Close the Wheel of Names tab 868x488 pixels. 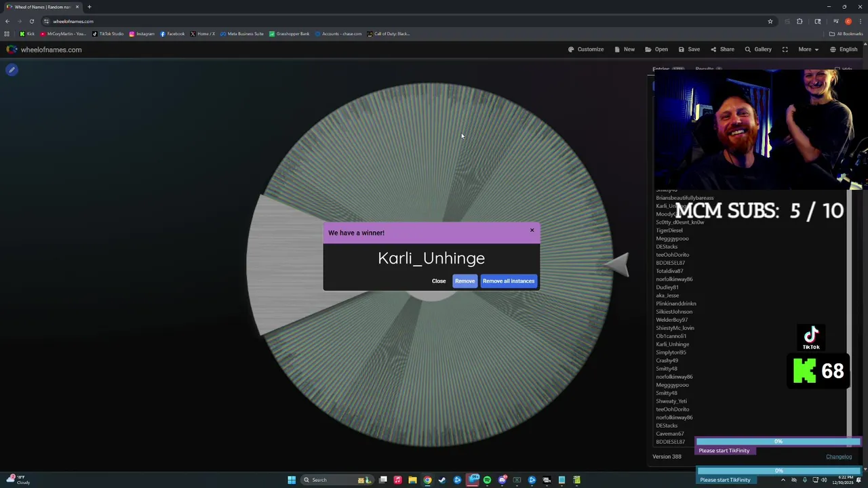click(77, 7)
